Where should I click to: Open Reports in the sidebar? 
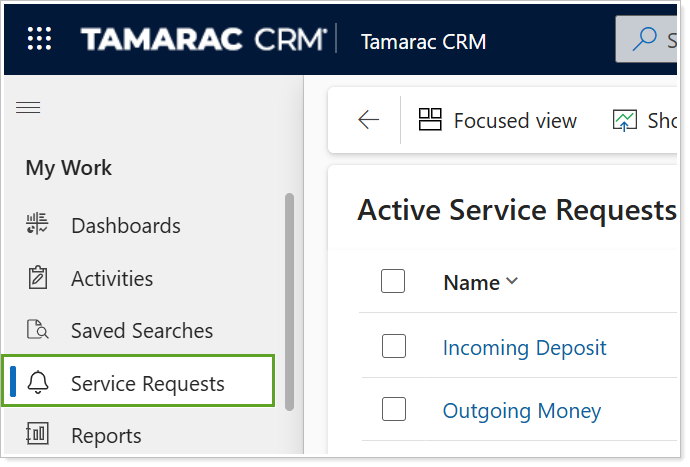106,436
